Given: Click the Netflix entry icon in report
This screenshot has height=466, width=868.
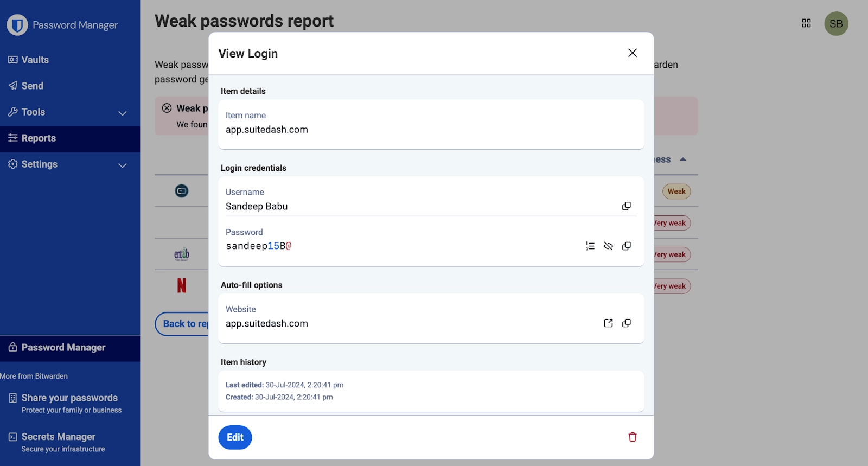Looking at the screenshot, I should (182, 285).
